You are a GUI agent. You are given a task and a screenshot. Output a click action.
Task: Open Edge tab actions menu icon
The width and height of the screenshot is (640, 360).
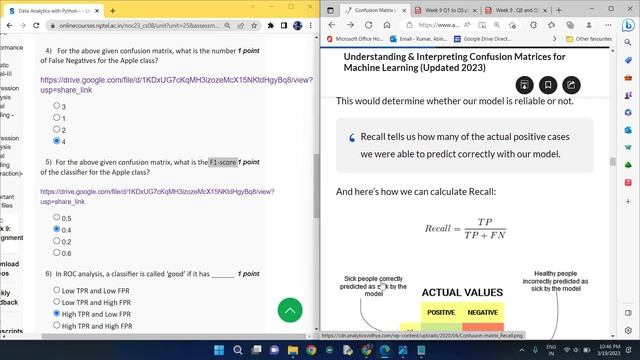331,10
